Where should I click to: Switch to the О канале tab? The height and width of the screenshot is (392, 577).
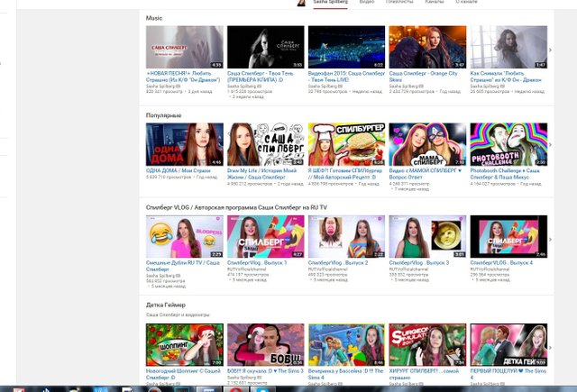coord(466,2)
